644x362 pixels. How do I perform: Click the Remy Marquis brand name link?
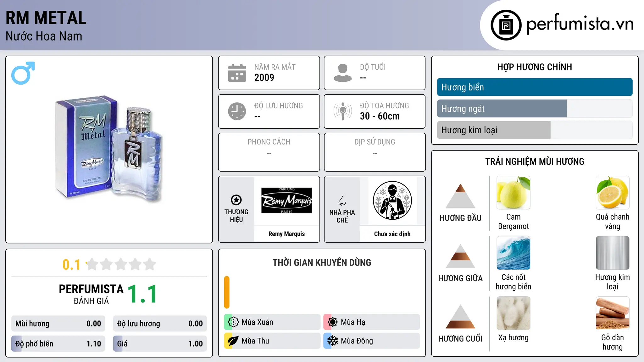[286, 234]
